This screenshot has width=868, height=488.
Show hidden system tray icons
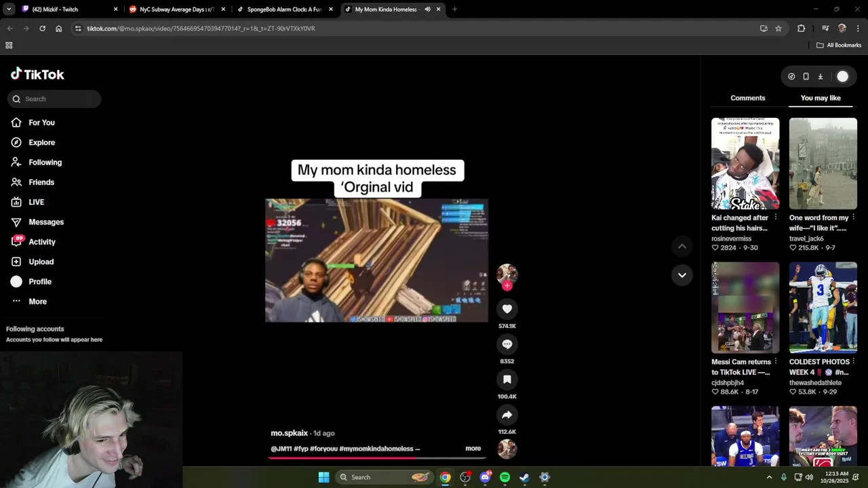pos(769,477)
